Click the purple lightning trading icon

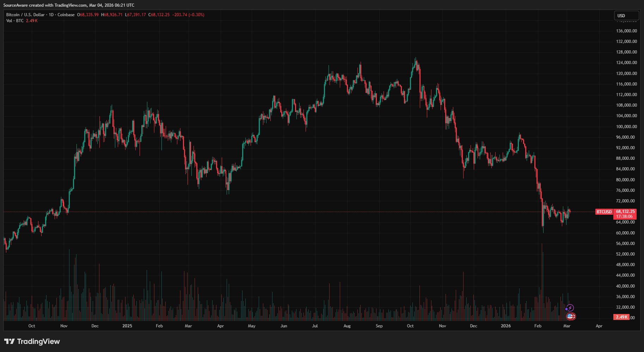[570, 308]
